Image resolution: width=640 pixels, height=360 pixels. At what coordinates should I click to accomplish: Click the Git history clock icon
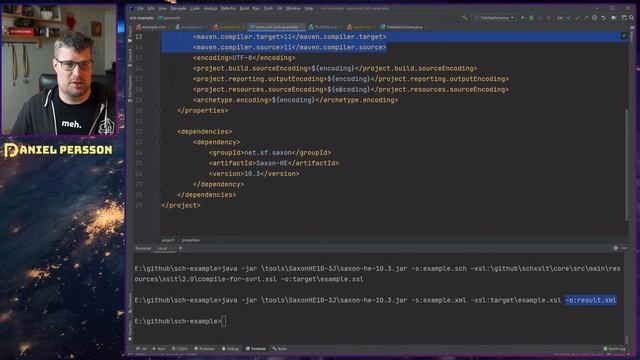595,18
